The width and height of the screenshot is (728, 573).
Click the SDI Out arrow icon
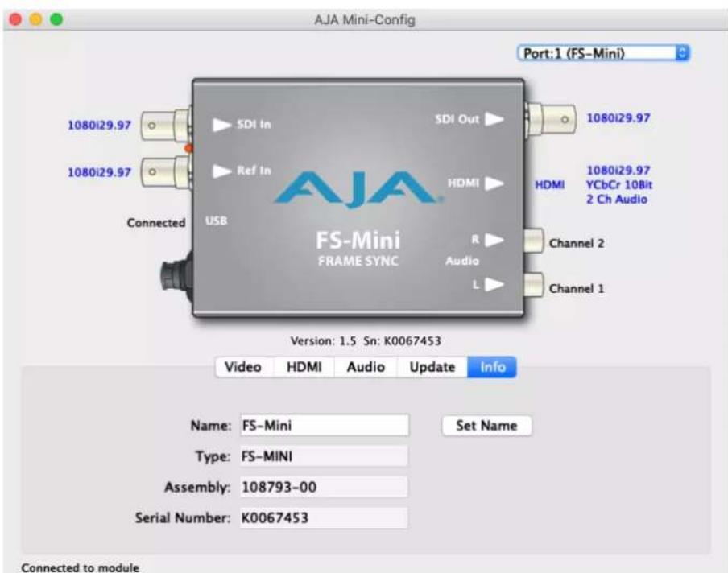(x=494, y=119)
